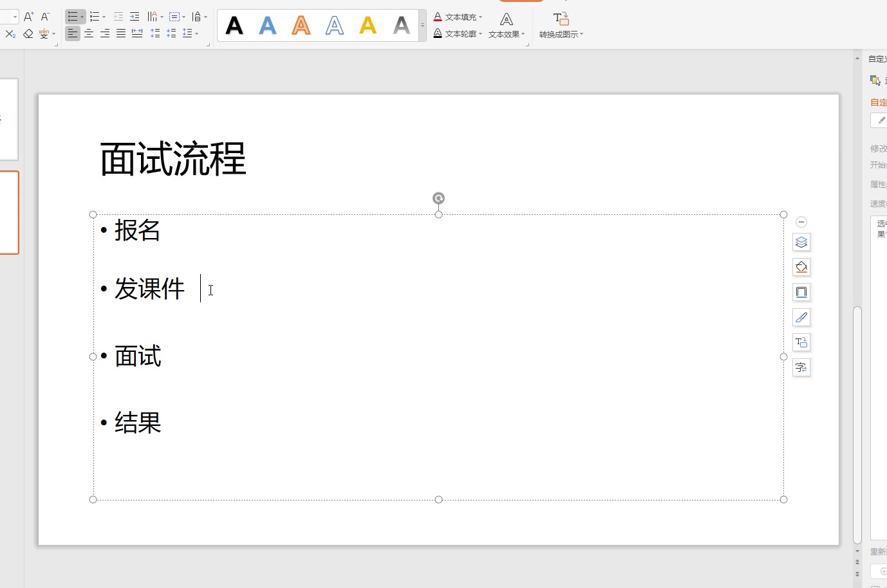This screenshot has width=887, height=588.
Task: Expand the text preset styles gallery
Action: (422, 26)
